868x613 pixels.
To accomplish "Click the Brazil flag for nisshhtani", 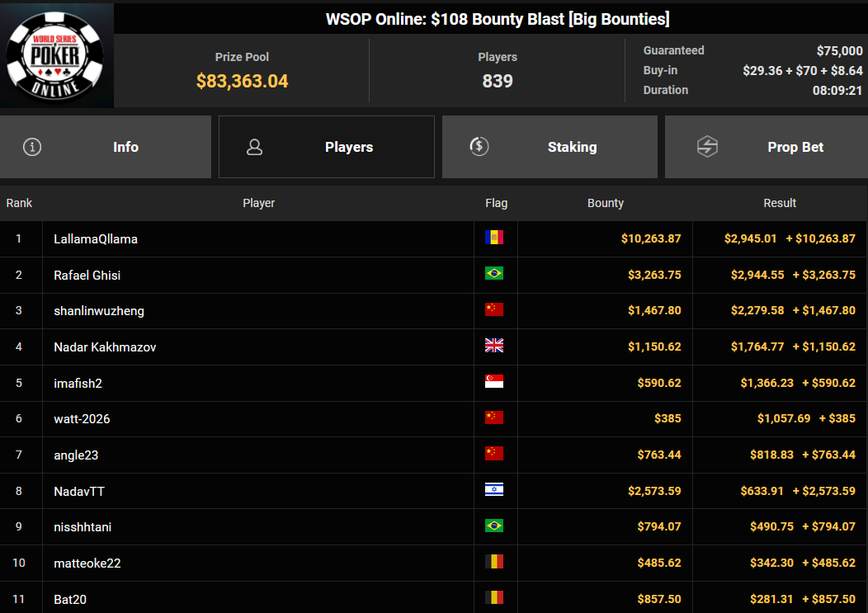I will (493, 526).
